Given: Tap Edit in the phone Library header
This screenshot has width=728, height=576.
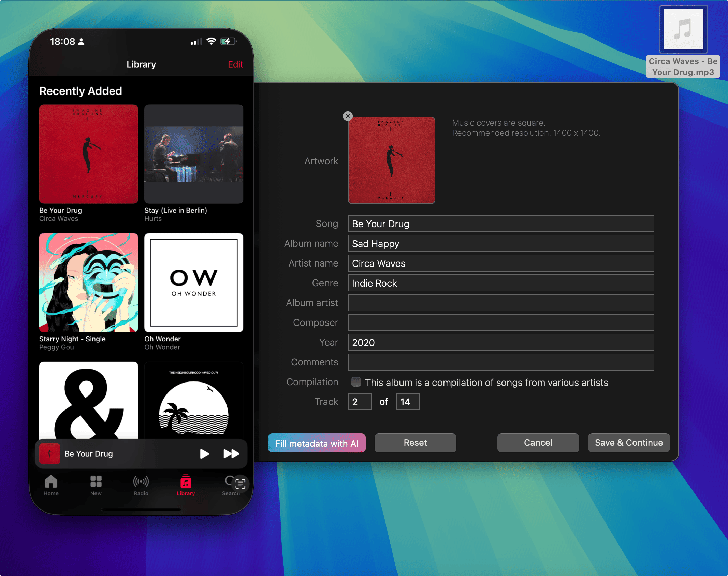Looking at the screenshot, I should (x=235, y=64).
